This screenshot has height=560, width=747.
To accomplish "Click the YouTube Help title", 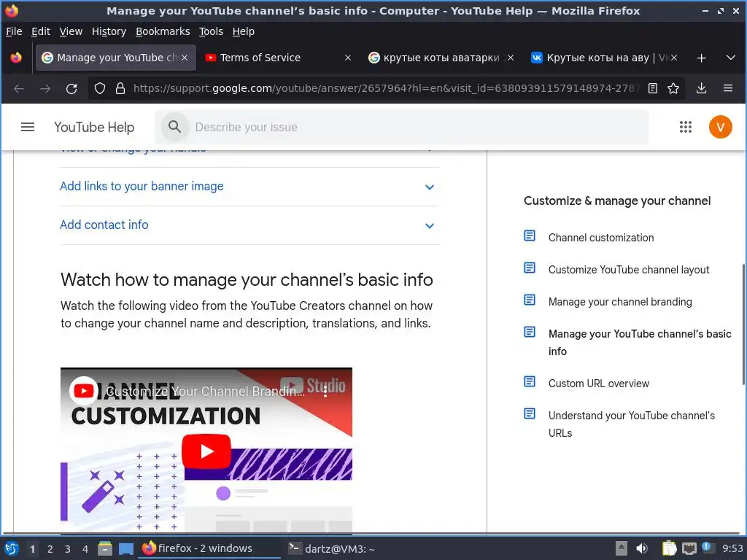I will pyautogui.click(x=94, y=127).
